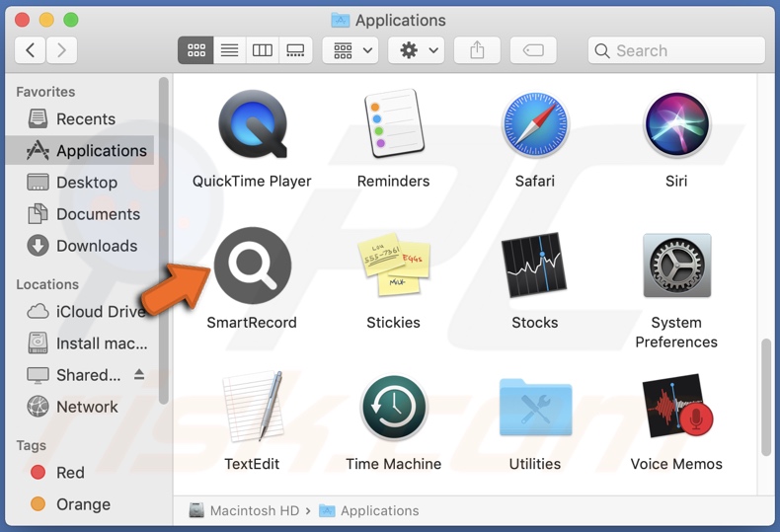Select the Reminders app icon
The image size is (780, 532).
pyautogui.click(x=394, y=123)
